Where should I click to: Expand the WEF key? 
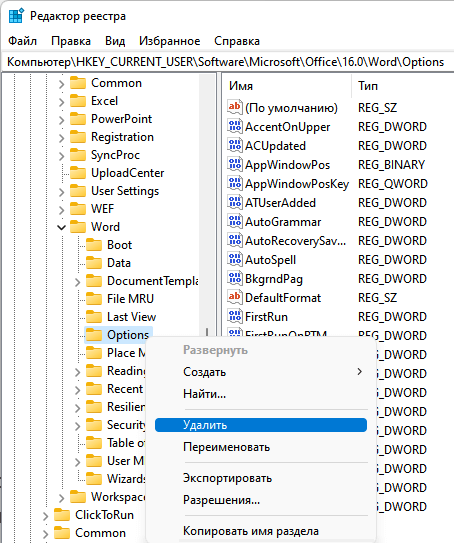[61, 210]
